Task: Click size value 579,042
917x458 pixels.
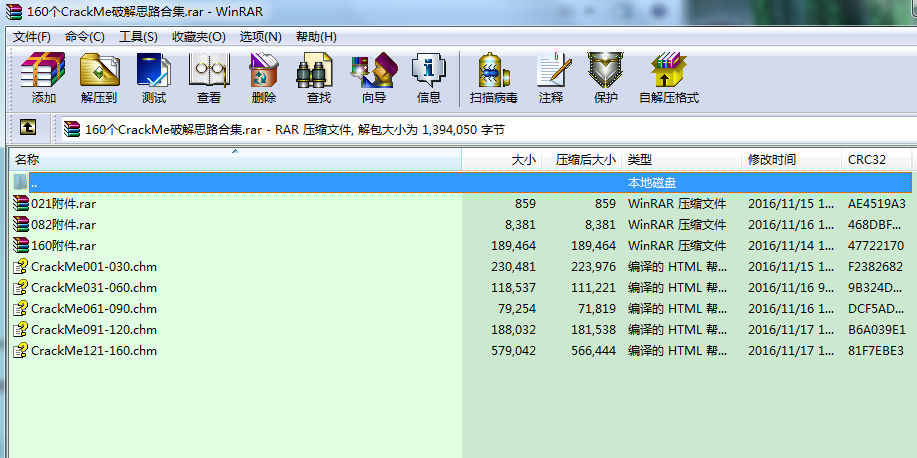Action: tap(512, 351)
